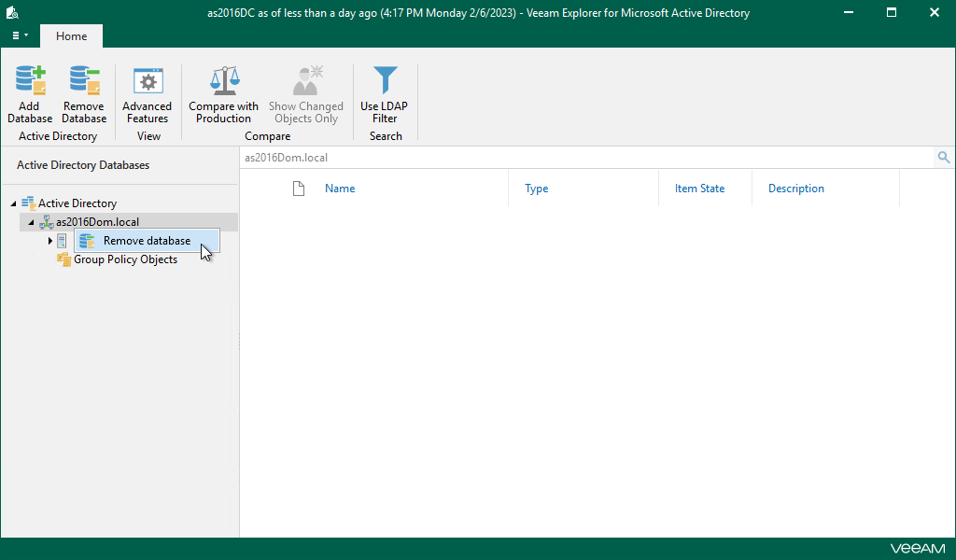Click the document icon column header
The image size is (956, 560).
pyautogui.click(x=298, y=189)
